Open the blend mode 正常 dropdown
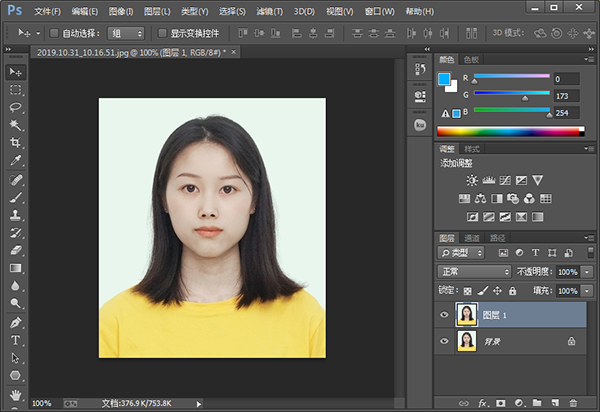 474,272
